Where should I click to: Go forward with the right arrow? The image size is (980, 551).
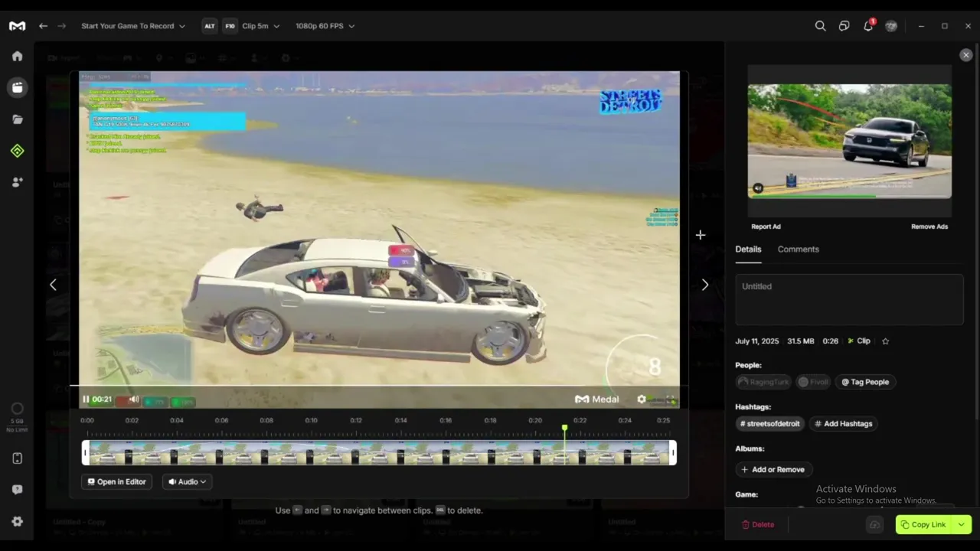point(61,26)
